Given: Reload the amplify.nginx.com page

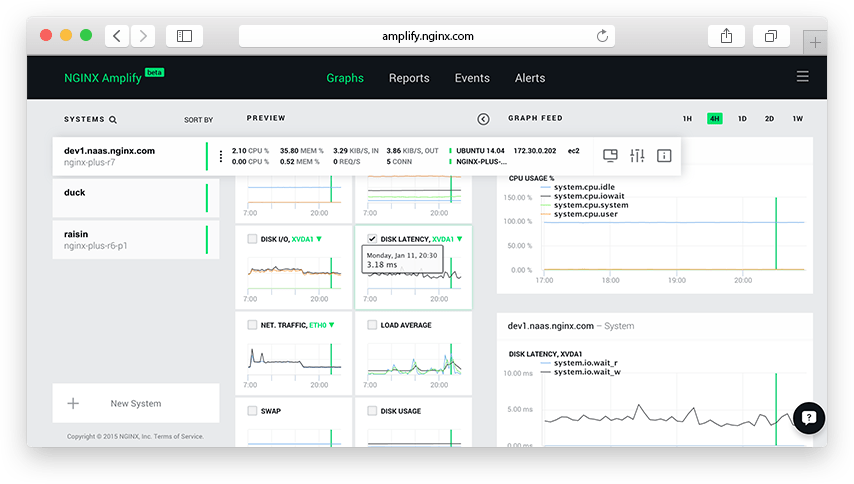Looking at the screenshot, I should point(602,36).
